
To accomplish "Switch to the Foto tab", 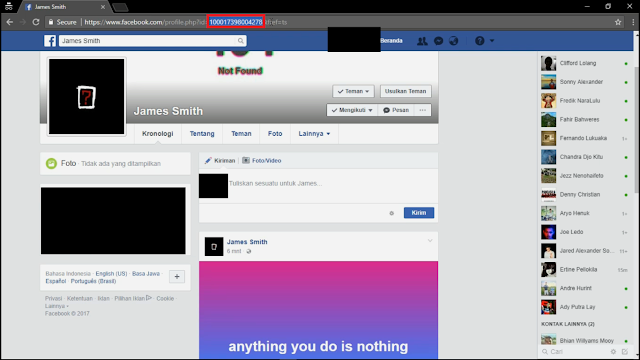I will [x=275, y=134].
